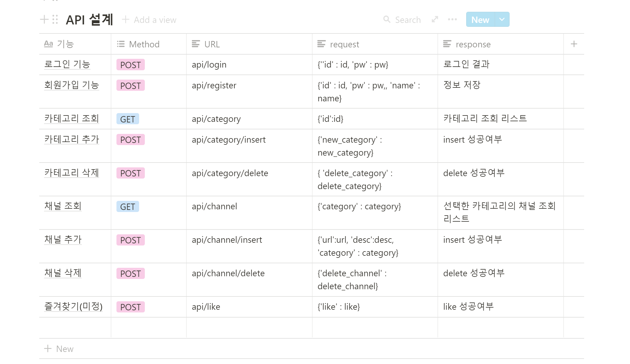The width and height of the screenshot is (630, 364).
Task: Click the Search magnifier icon
Action: click(387, 20)
